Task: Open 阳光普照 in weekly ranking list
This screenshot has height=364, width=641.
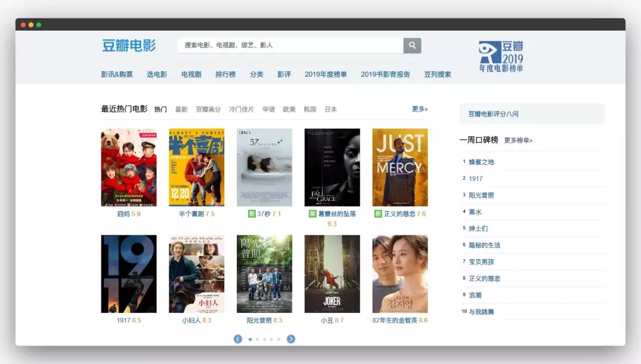Action: [481, 195]
